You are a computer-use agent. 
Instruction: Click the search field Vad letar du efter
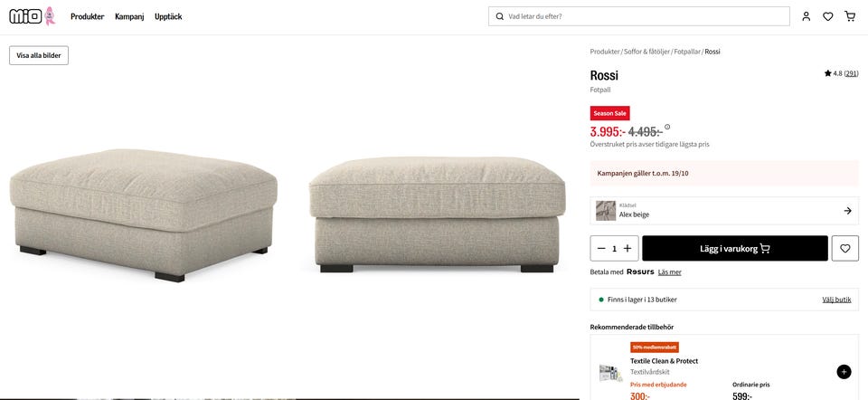pyautogui.click(x=639, y=16)
